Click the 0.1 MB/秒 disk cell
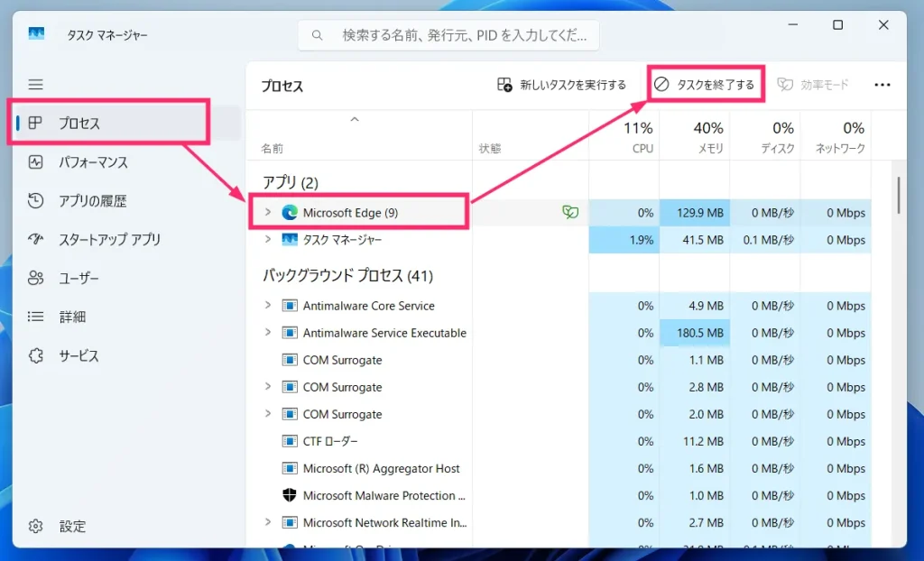 pos(765,240)
